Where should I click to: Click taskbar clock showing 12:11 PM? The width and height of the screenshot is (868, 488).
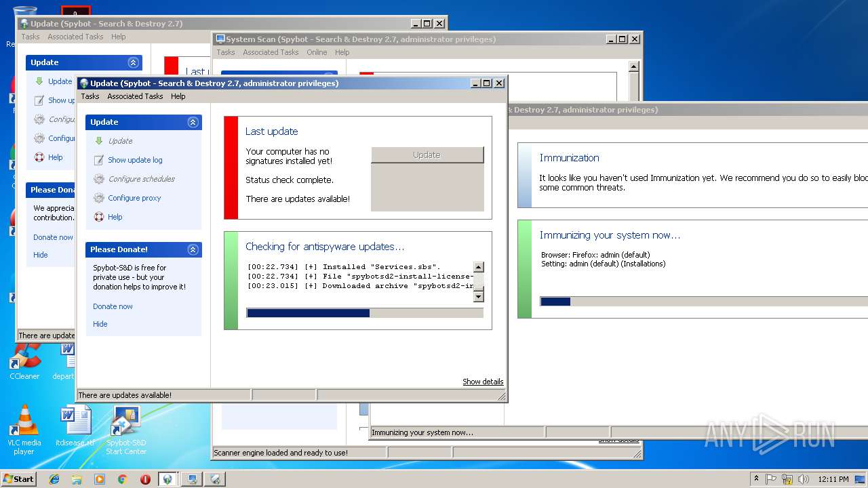(x=833, y=479)
